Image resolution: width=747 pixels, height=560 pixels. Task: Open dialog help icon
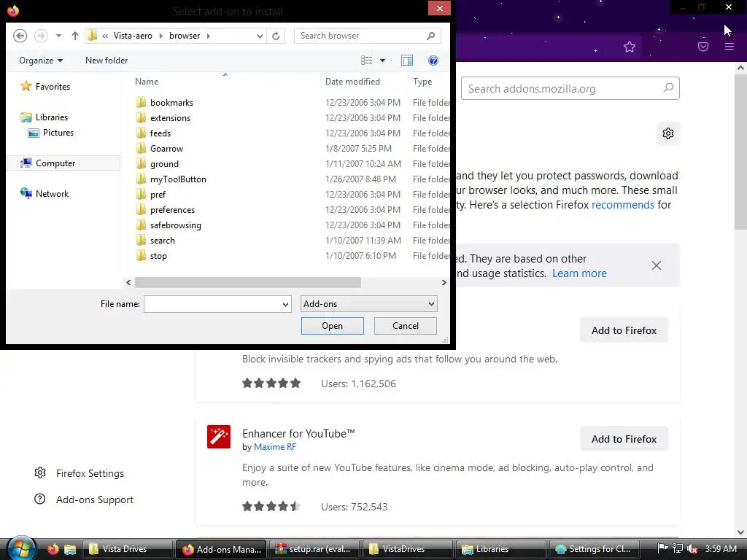point(433,61)
